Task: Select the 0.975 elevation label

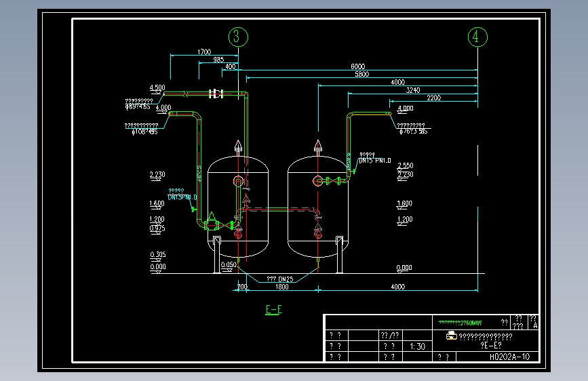Action: [x=157, y=228]
